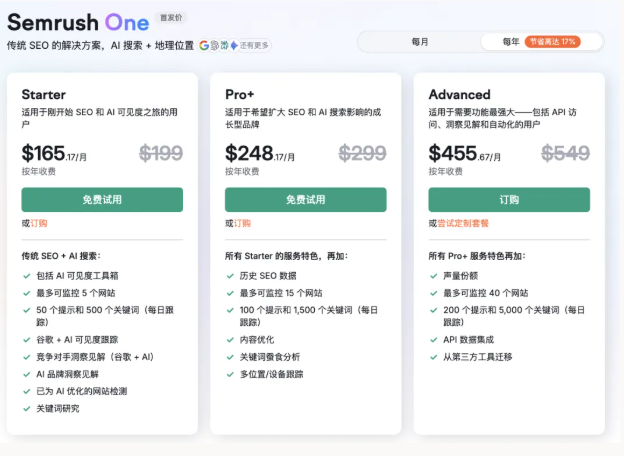Open 订购 link under Pro+ plan
624x456 pixels.
pos(243,223)
